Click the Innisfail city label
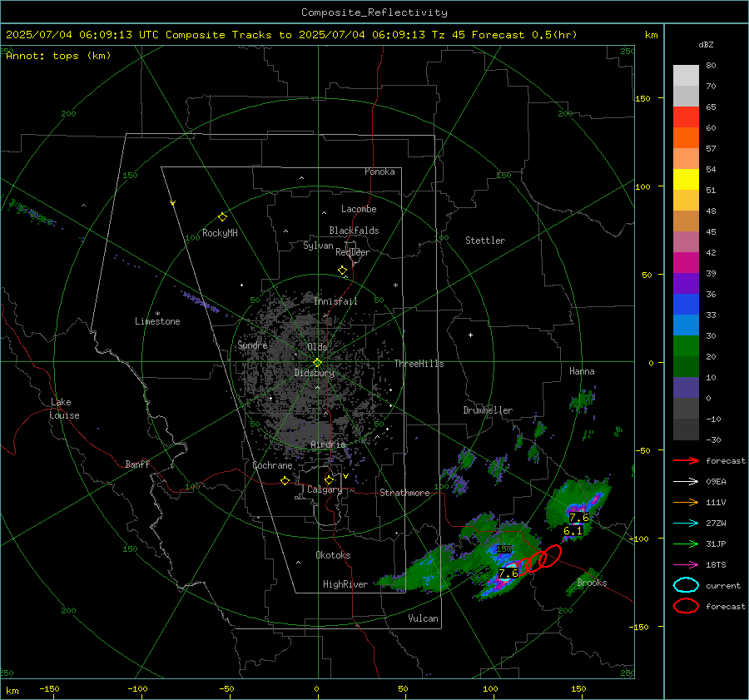 pyautogui.click(x=335, y=301)
